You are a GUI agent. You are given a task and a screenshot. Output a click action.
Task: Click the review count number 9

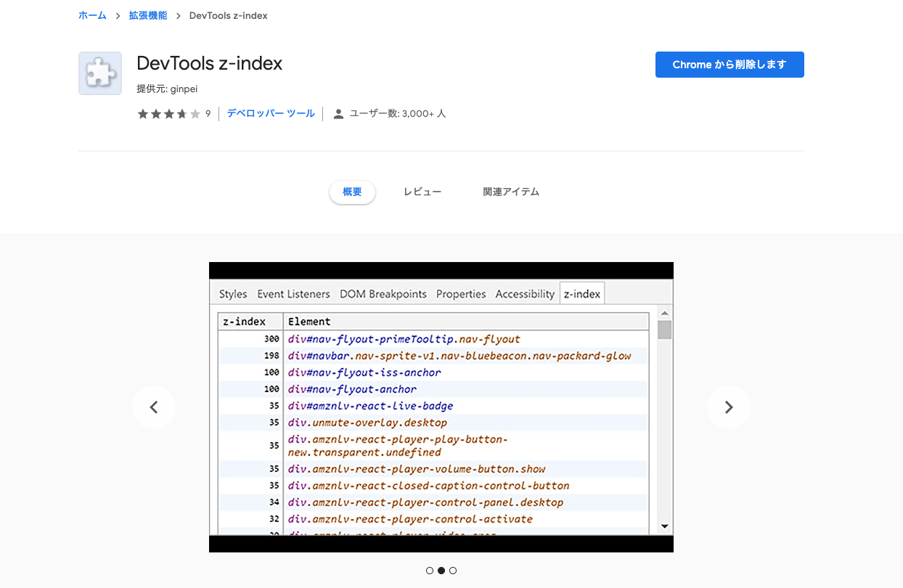click(207, 113)
